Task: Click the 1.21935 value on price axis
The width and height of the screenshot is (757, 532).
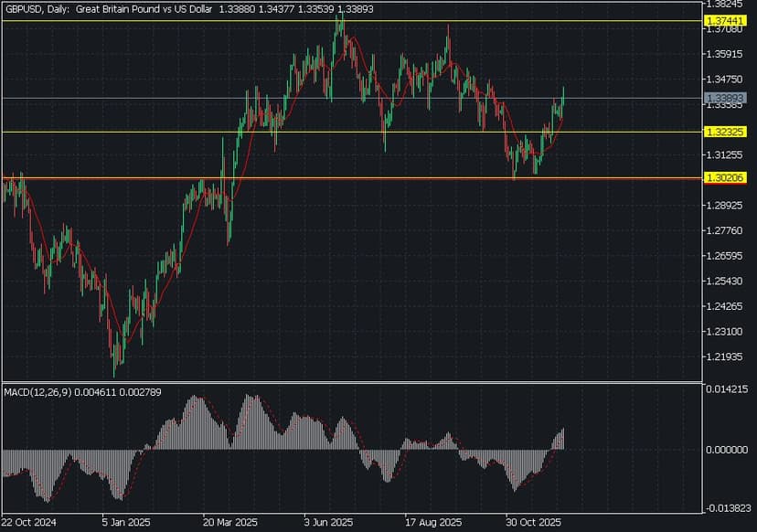Action: pos(727,356)
